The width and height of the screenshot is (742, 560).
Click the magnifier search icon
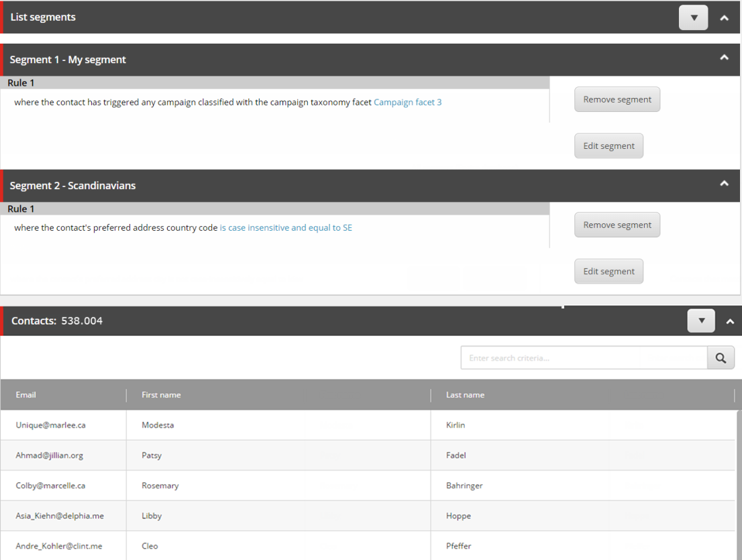(x=721, y=358)
